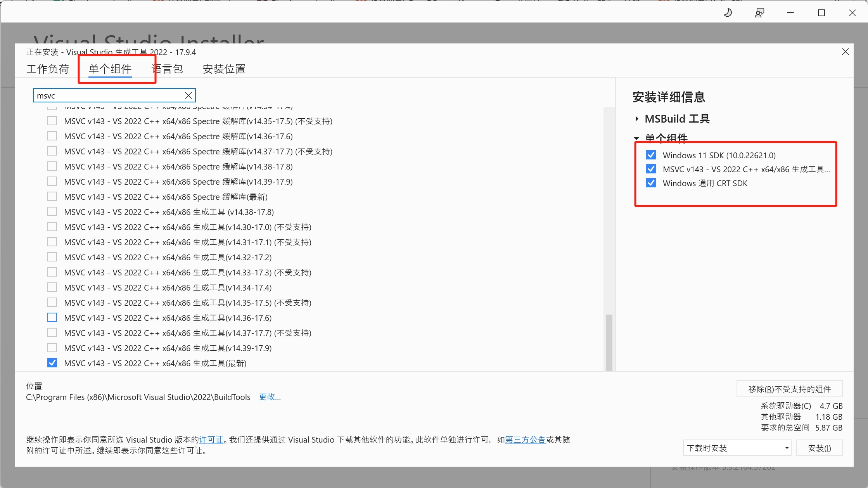Open 下载时安装 dropdown

pyautogui.click(x=737, y=448)
